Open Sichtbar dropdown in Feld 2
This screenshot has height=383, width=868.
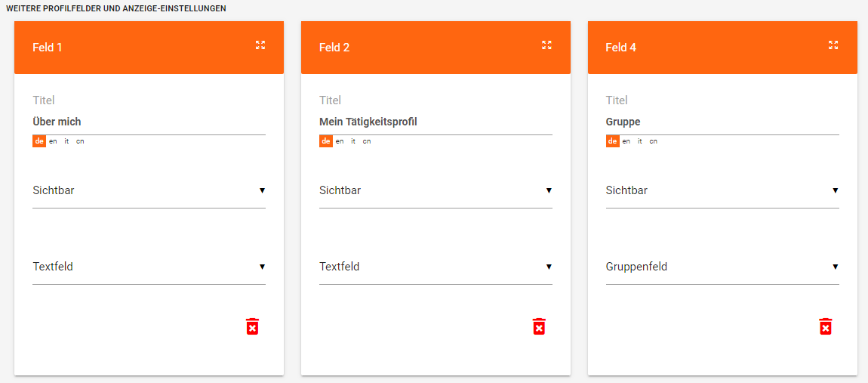tap(436, 190)
